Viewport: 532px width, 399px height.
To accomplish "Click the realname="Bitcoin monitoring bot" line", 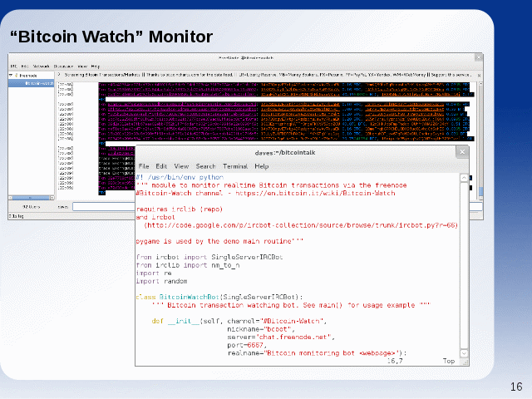I will (317, 353).
